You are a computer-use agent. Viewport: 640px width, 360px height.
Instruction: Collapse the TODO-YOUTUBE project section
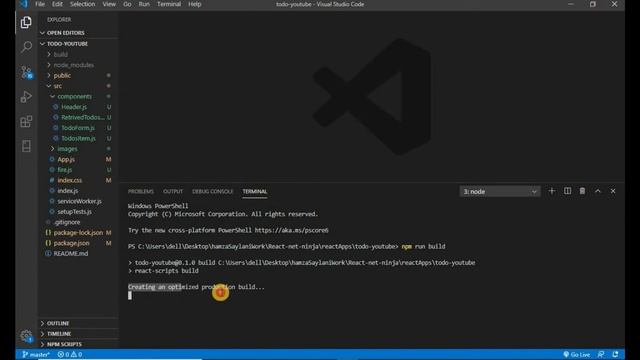click(67, 44)
